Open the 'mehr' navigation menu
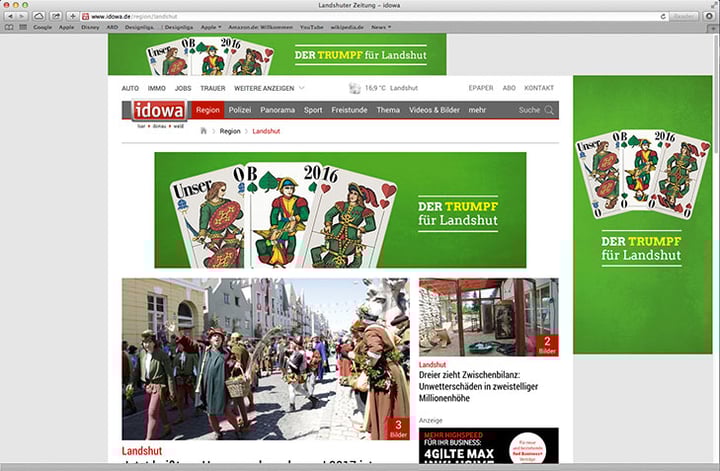Viewport: 720px width, 471px height. (477, 110)
